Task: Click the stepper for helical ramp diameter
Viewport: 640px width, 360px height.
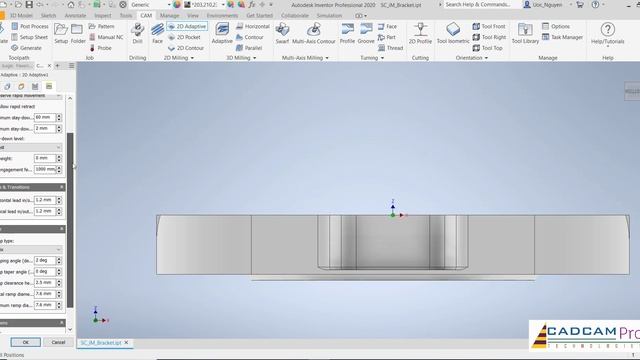Action: coord(59,294)
